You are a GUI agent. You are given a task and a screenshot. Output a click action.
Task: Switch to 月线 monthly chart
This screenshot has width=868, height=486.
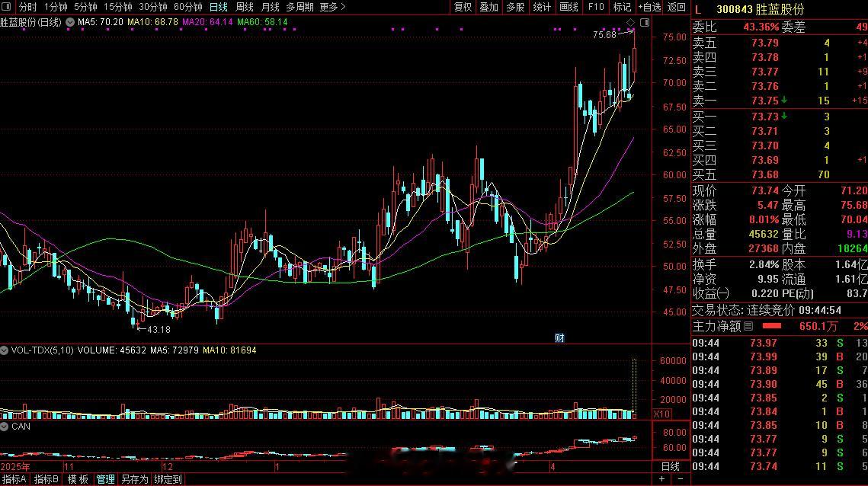[x=270, y=7]
